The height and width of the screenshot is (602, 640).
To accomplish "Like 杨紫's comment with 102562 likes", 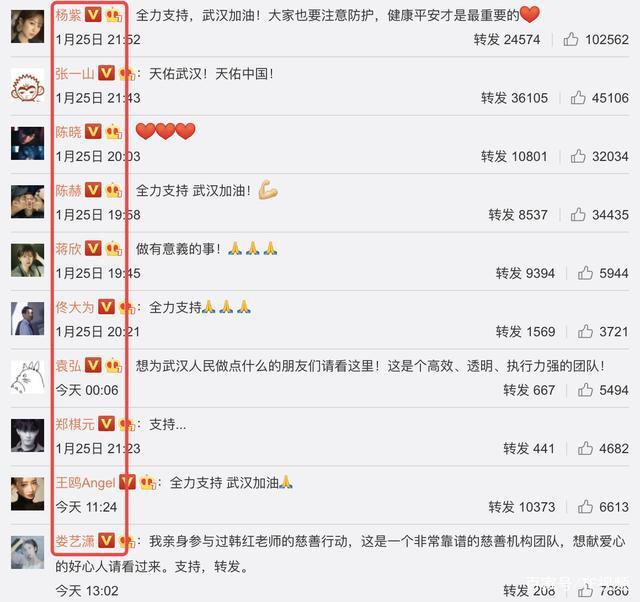I will tap(571, 40).
